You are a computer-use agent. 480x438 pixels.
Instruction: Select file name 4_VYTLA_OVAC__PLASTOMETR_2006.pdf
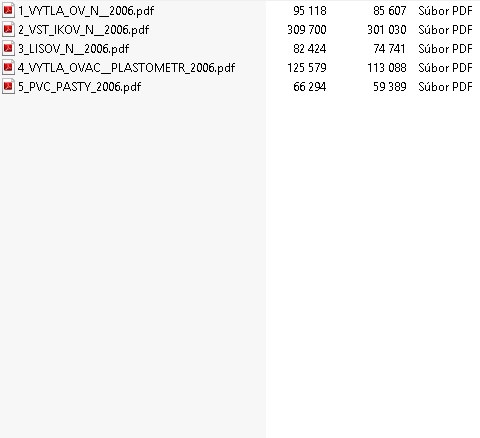[127, 68]
